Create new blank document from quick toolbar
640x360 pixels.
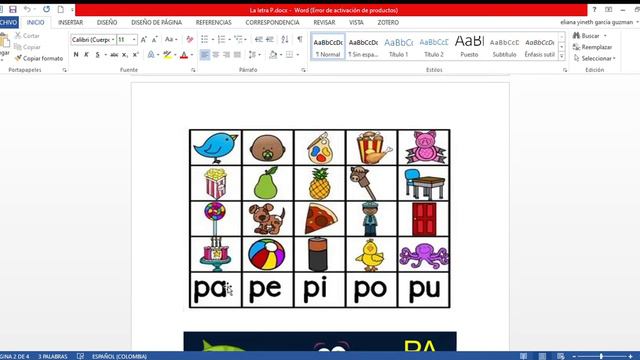tap(60, 9)
